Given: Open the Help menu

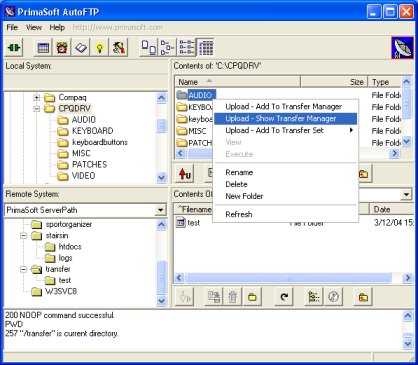Looking at the screenshot, I should 57,27.
